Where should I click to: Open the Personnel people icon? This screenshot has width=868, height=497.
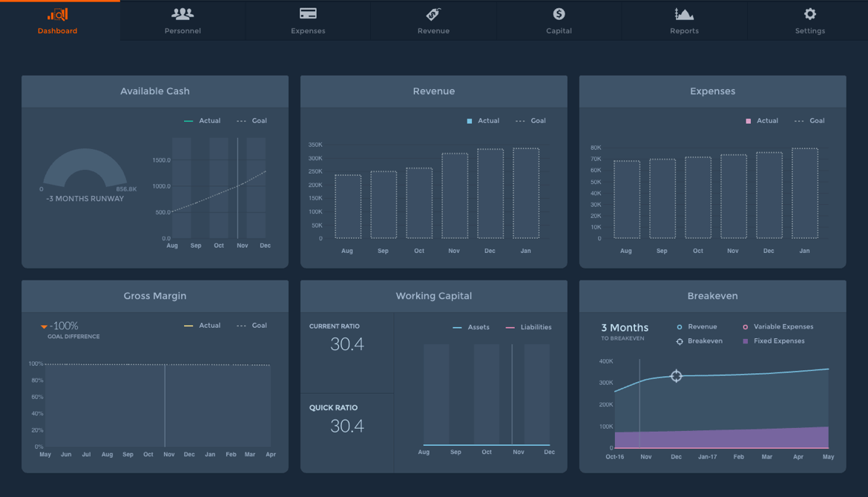point(183,14)
